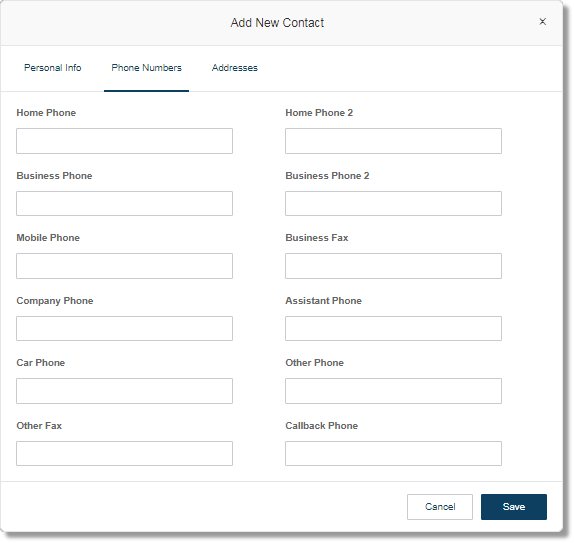Click the Mobile Phone input box
Viewport: 574px width, 543px height.
(124, 266)
